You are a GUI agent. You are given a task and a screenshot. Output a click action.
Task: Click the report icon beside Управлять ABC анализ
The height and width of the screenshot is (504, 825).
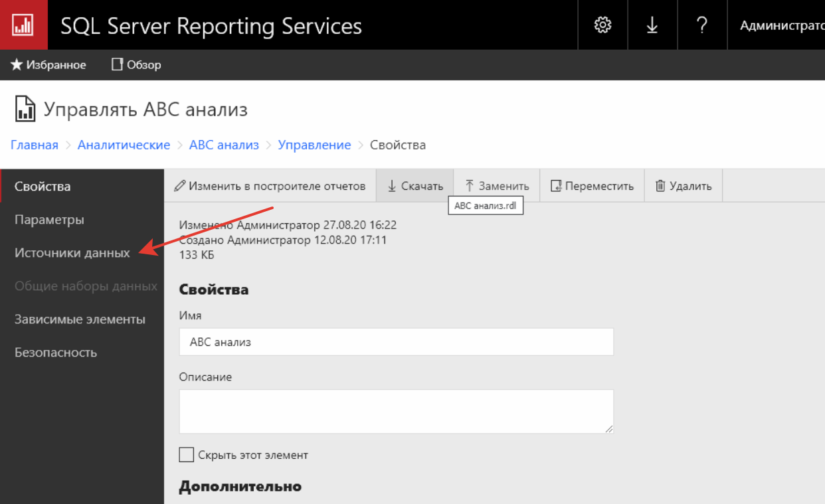(25, 109)
